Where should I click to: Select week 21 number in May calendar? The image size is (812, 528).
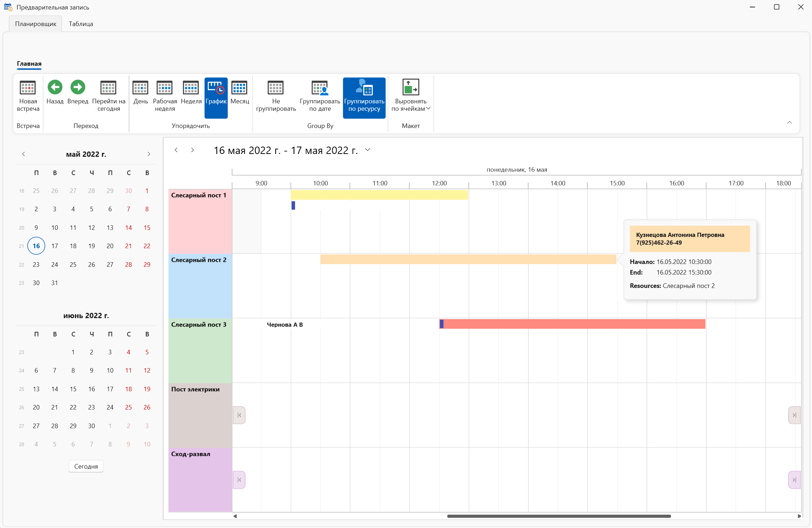click(21, 246)
